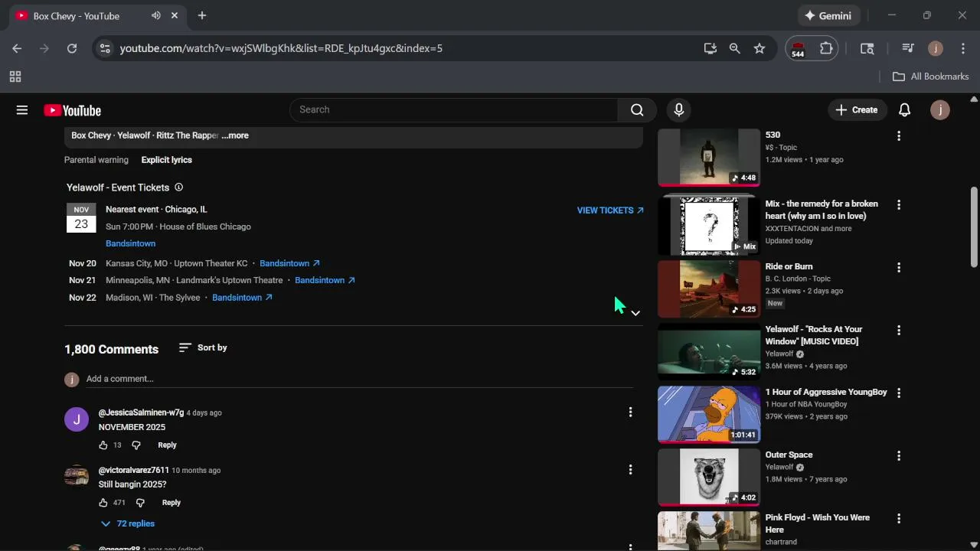The width and height of the screenshot is (980, 551).
Task: Dislike the Still bangin 2025 comment
Action: pyautogui.click(x=140, y=503)
